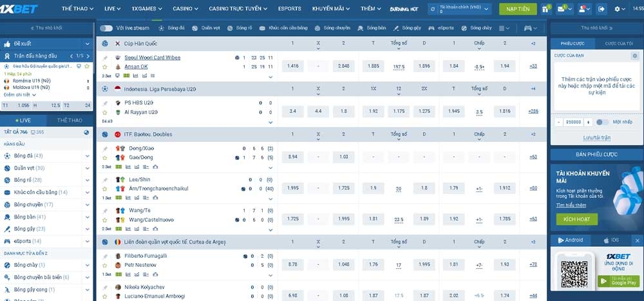The image size is (644, 301).
Task: Click the 1XBET logo at top left
Action: click(x=19, y=8)
